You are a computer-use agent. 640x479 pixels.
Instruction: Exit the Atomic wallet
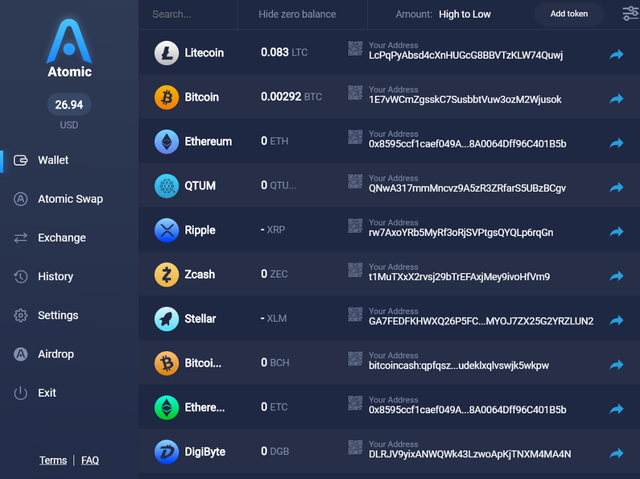[35, 393]
